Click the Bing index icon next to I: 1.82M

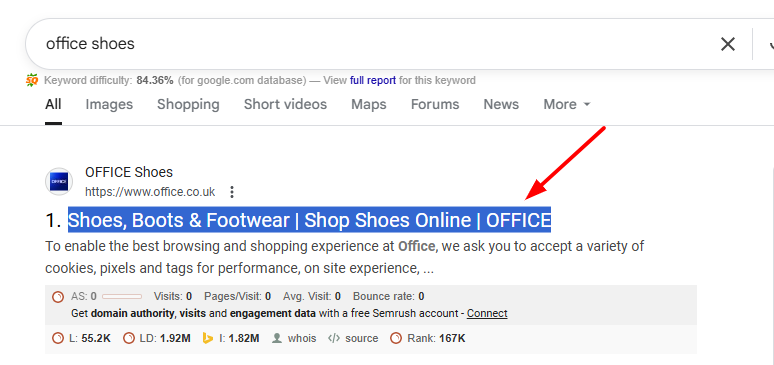coord(208,338)
